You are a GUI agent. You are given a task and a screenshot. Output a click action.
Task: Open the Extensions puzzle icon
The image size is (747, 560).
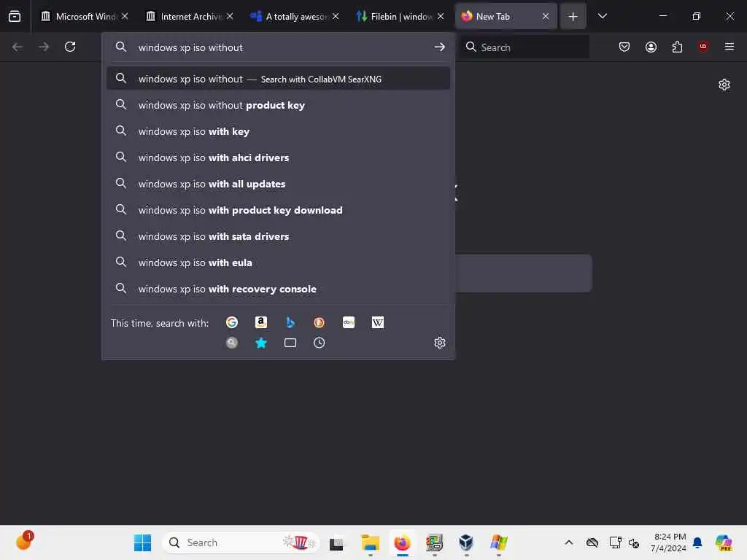point(677,47)
